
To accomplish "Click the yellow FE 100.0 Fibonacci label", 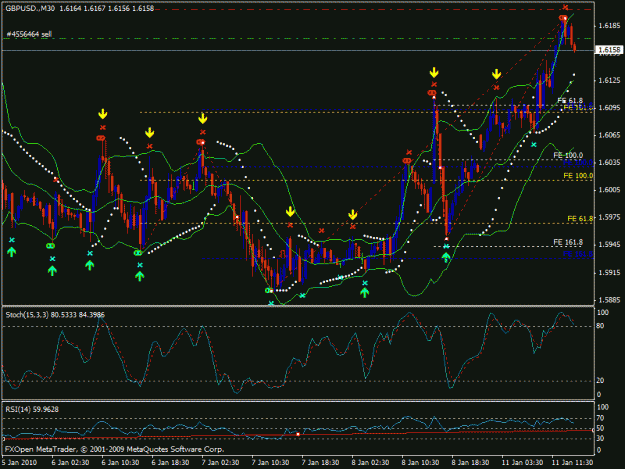I will pyautogui.click(x=578, y=176).
